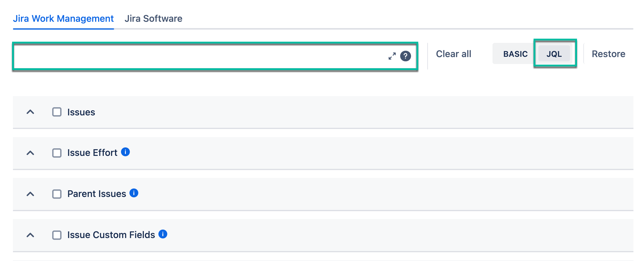The image size is (644, 261).
Task: View the Issue Effort info tooltip icon
Action: pyautogui.click(x=126, y=152)
